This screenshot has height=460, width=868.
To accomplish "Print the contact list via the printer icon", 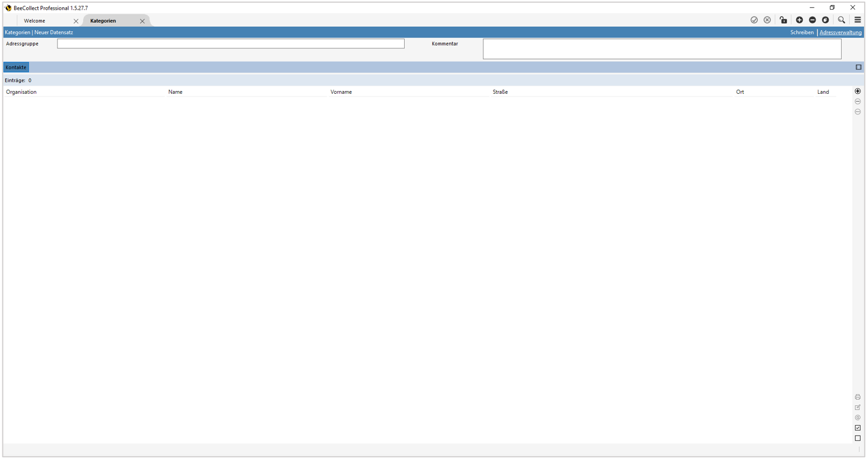I will click(x=858, y=397).
